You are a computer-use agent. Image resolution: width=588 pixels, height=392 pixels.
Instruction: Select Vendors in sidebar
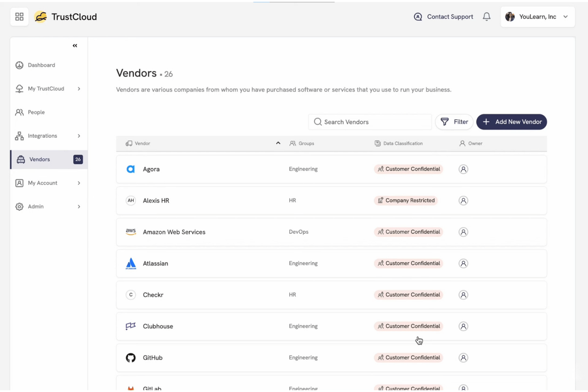[49, 159]
